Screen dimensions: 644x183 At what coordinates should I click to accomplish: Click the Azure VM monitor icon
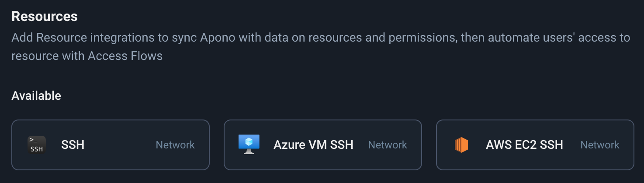(249, 144)
